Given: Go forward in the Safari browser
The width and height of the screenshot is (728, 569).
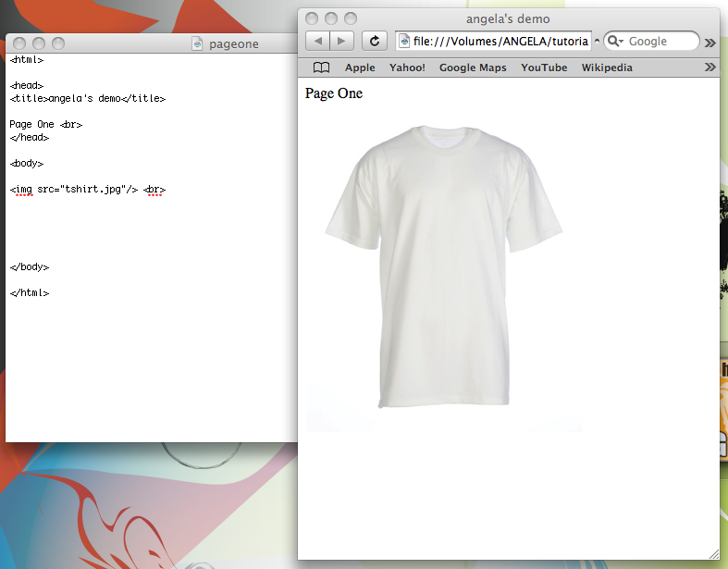Looking at the screenshot, I should tap(341, 41).
